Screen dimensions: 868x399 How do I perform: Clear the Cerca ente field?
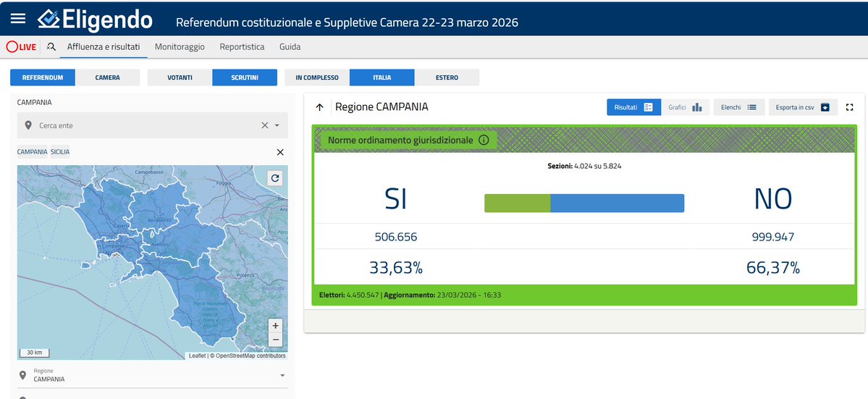[x=265, y=125]
